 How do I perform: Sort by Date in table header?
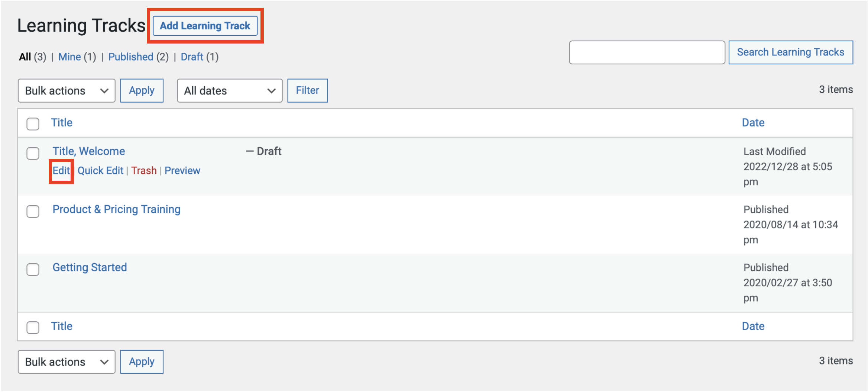[x=753, y=123]
